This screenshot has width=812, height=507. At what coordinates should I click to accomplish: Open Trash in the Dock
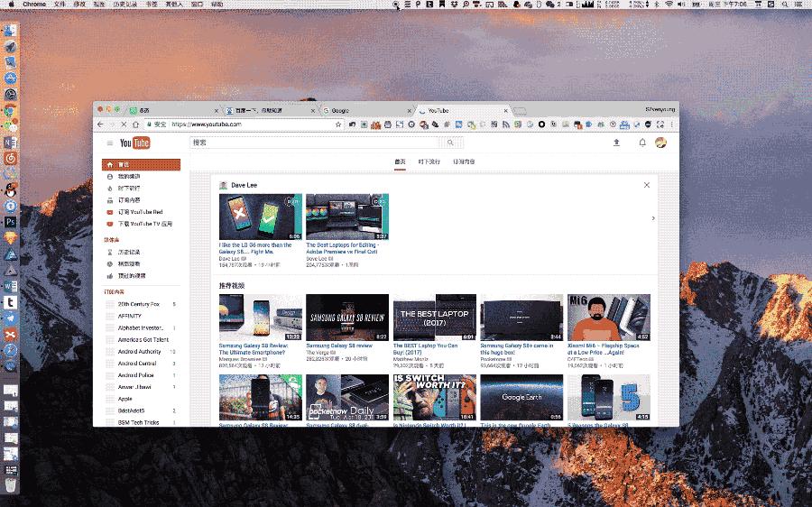click(10, 485)
